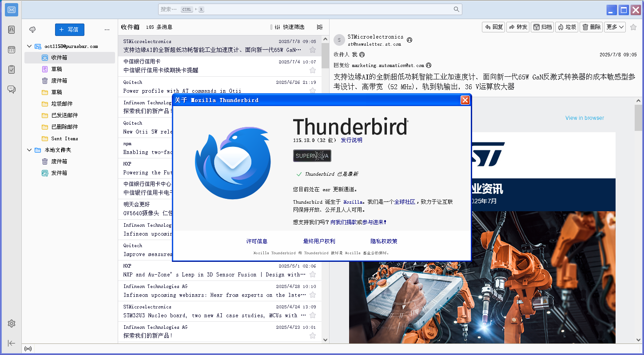644x355 pixels.
Task: Click the sender avatar circle S
Action: tap(339, 40)
